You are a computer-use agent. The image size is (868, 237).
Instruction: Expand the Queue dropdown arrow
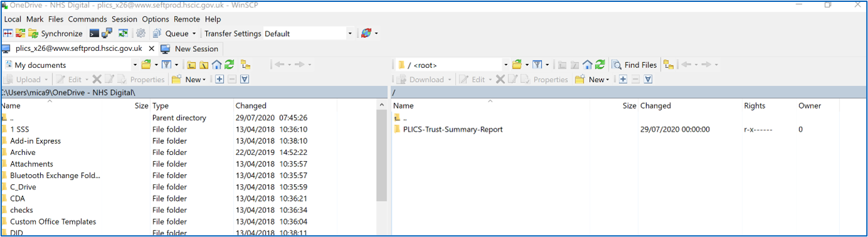[x=194, y=33]
